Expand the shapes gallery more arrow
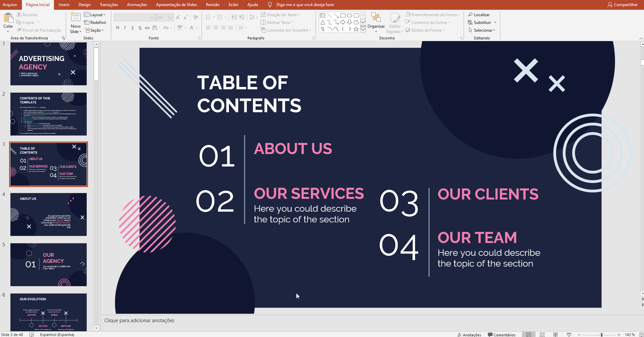This screenshot has width=644, height=337. pyautogui.click(x=363, y=29)
